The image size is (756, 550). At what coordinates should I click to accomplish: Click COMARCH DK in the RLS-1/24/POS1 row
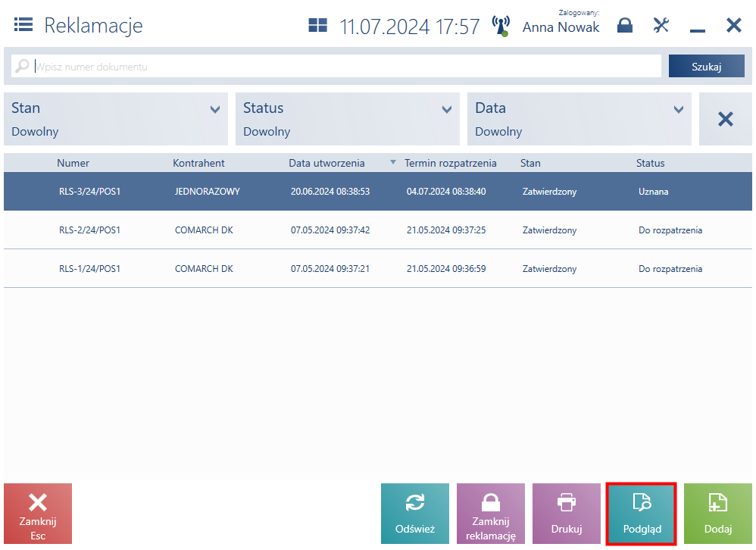[204, 268]
